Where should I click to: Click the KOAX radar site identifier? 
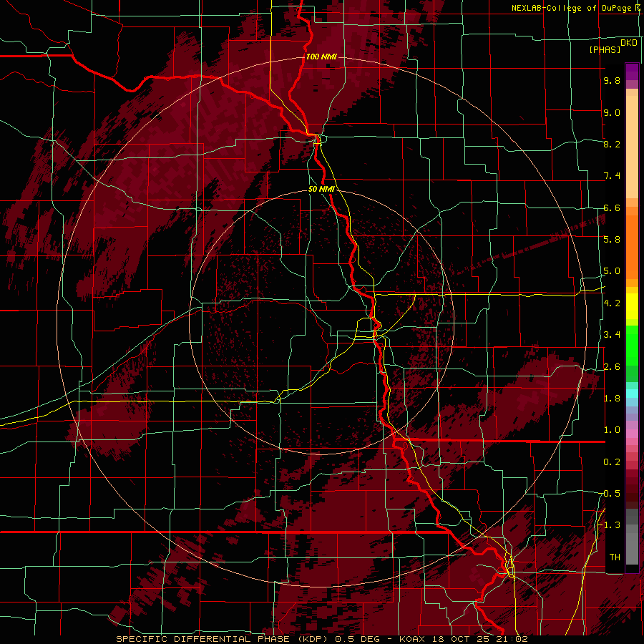(413, 639)
